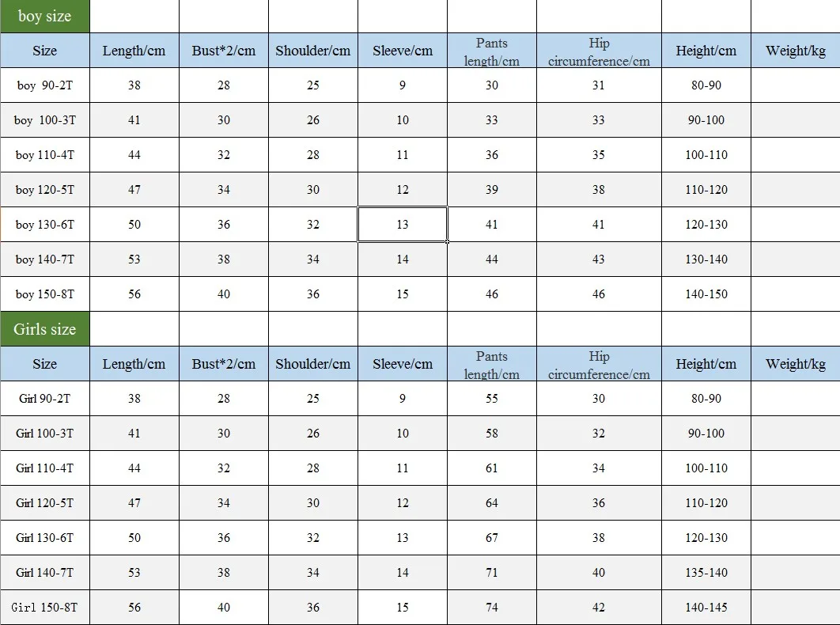Click hip circumference "31" in the boy 90-2T row
This screenshot has width=840, height=625.
[599, 85]
